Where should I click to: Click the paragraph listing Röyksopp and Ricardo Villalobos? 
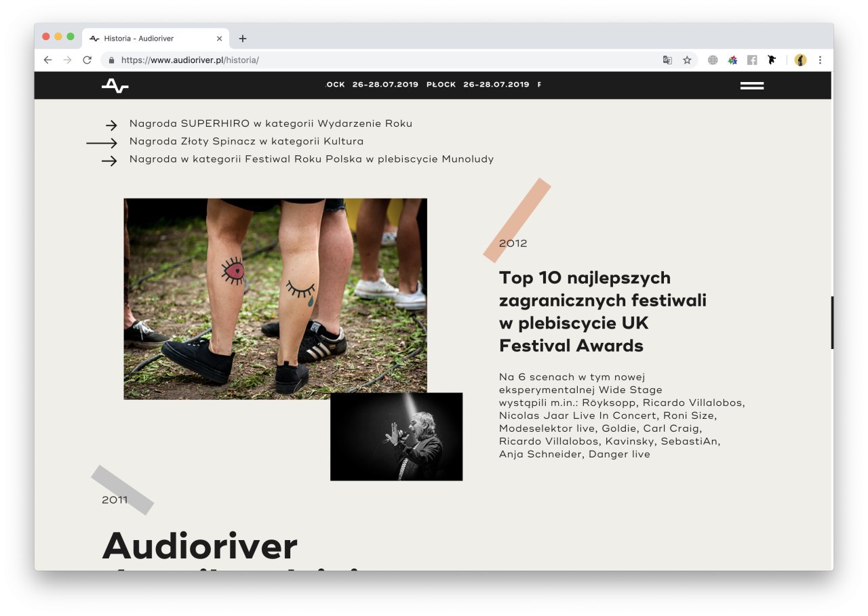pos(622,415)
